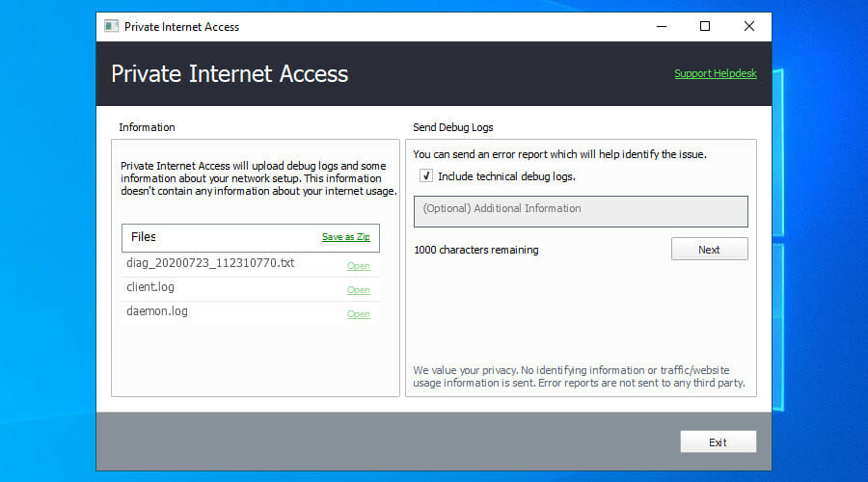Click the Private Internet Access banner title
The image size is (868, 482).
point(230,73)
